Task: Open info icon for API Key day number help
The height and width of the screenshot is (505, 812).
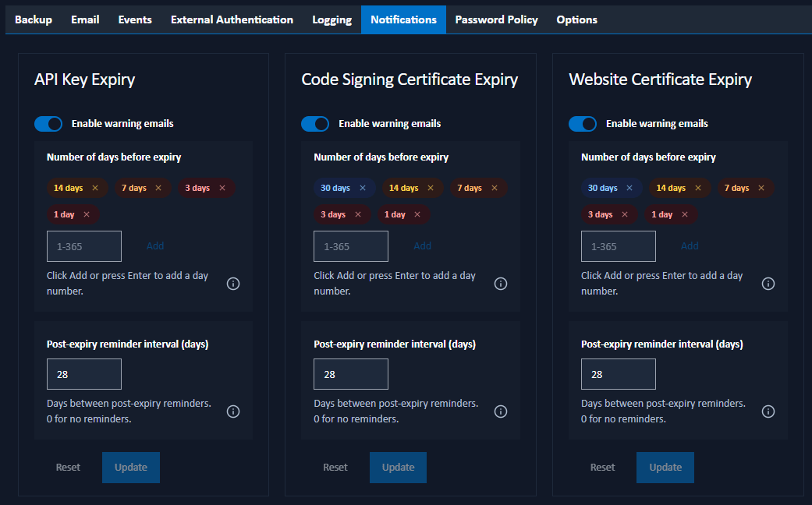Action: [233, 284]
